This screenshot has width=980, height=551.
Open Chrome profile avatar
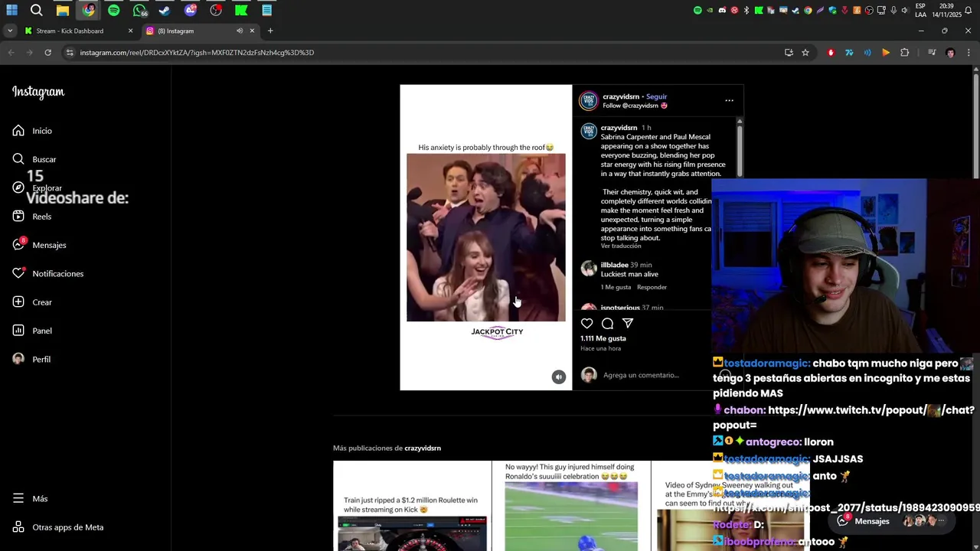click(x=950, y=53)
